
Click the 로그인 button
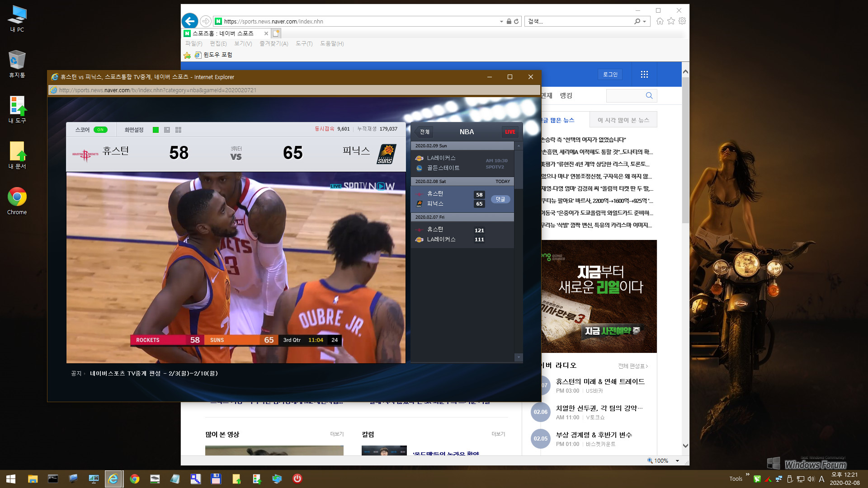click(610, 75)
